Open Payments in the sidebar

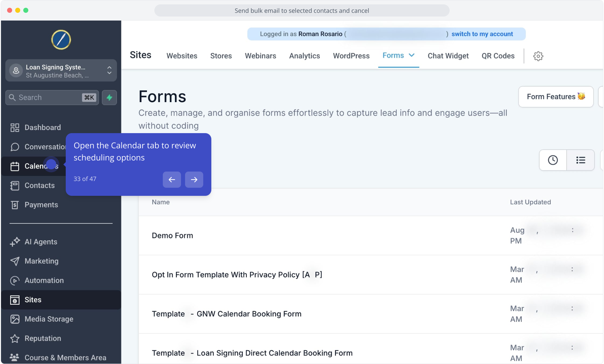61,205
